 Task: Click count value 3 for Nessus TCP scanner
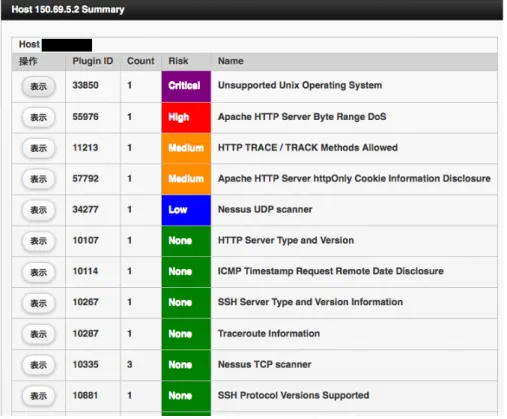pyautogui.click(x=129, y=364)
